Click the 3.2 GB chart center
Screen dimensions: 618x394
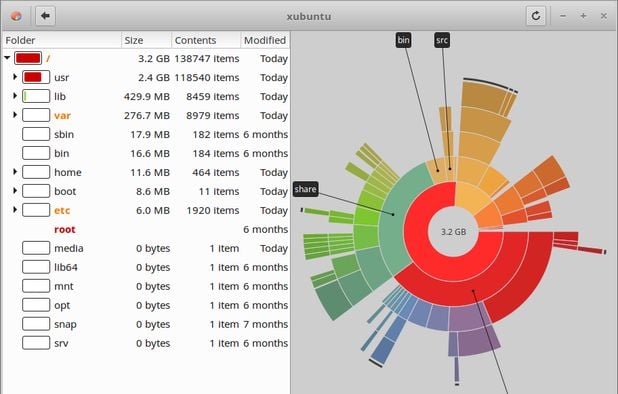click(x=453, y=232)
